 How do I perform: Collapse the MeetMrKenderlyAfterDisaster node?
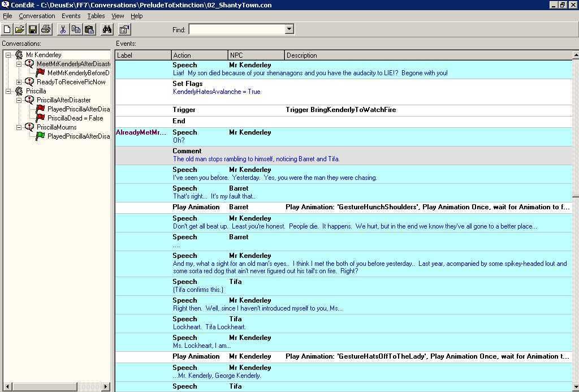(19, 64)
